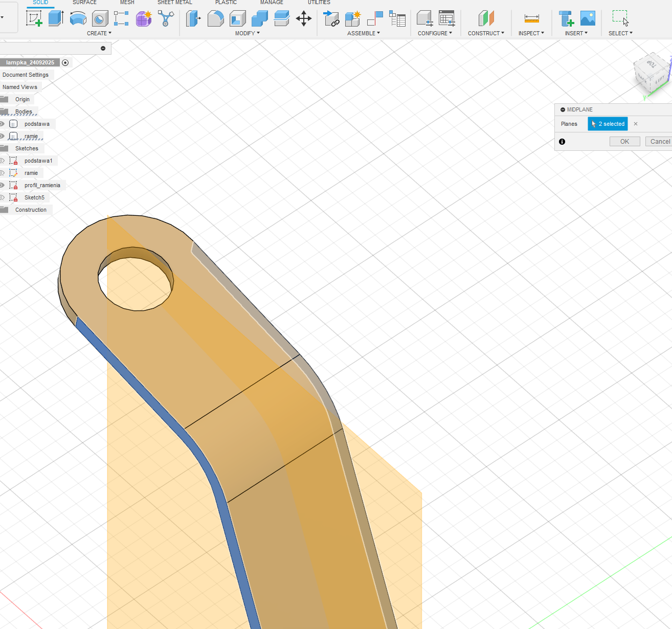Expand the MODIFY dropdown menu
672x629 pixels.
pos(247,33)
